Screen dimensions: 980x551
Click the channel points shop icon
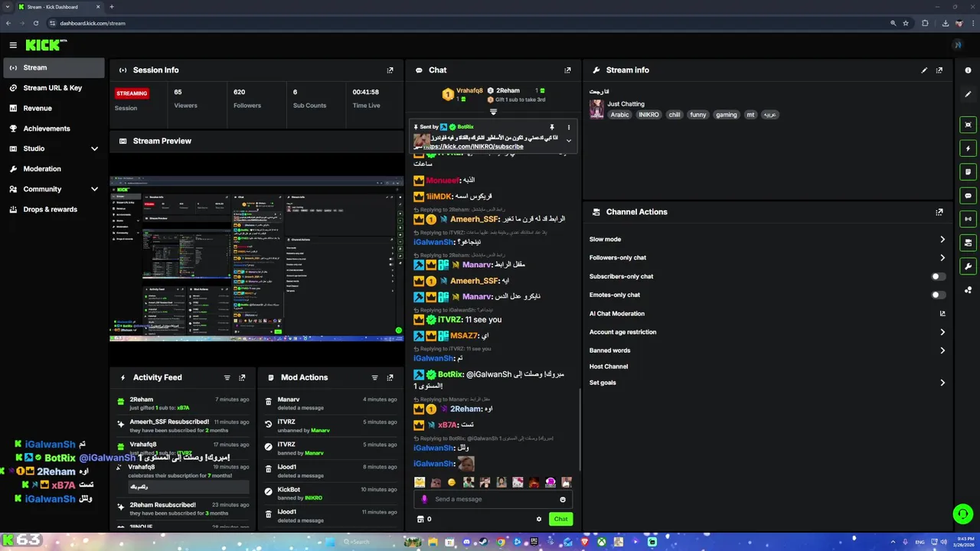(x=420, y=519)
